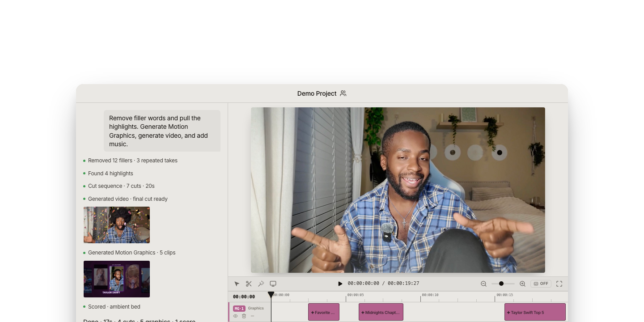Open the Motion Graphics thumbnail
The height and width of the screenshot is (322, 644).
(117, 279)
